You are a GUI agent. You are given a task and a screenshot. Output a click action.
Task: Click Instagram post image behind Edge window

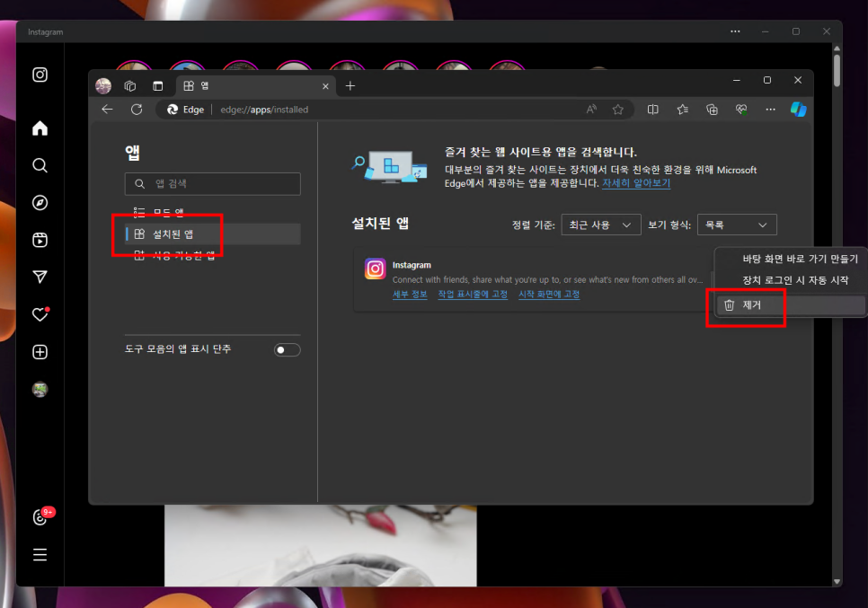pyautogui.click(x=321, y=545)
